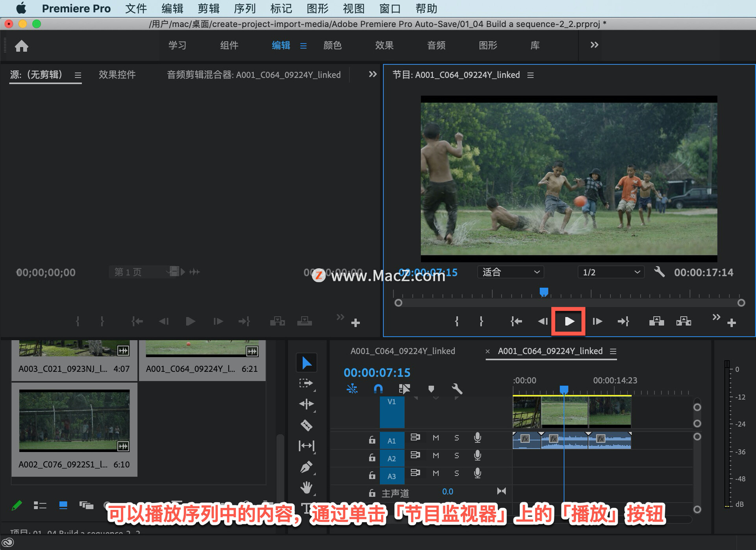
Task: Select the Razor tool in the toolbar
Action: point(306,425)
